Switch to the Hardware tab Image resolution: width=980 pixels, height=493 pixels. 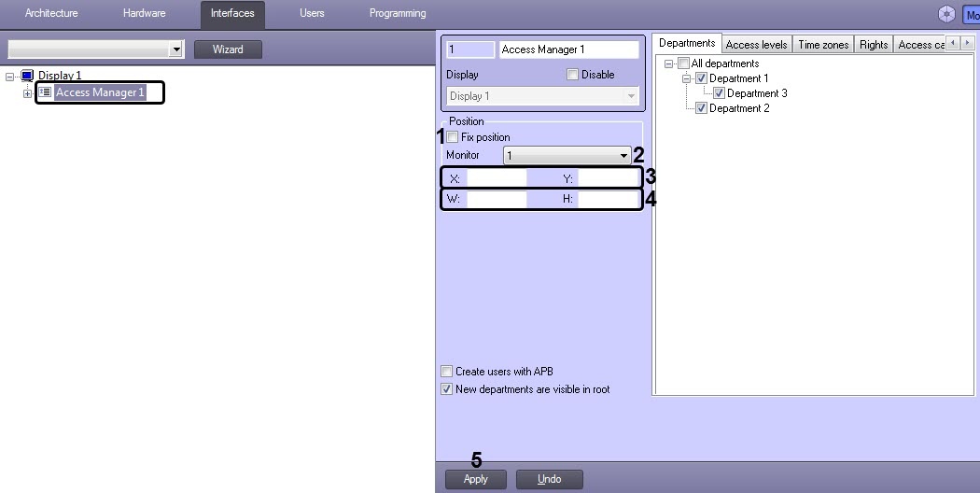tap(145, 13)
